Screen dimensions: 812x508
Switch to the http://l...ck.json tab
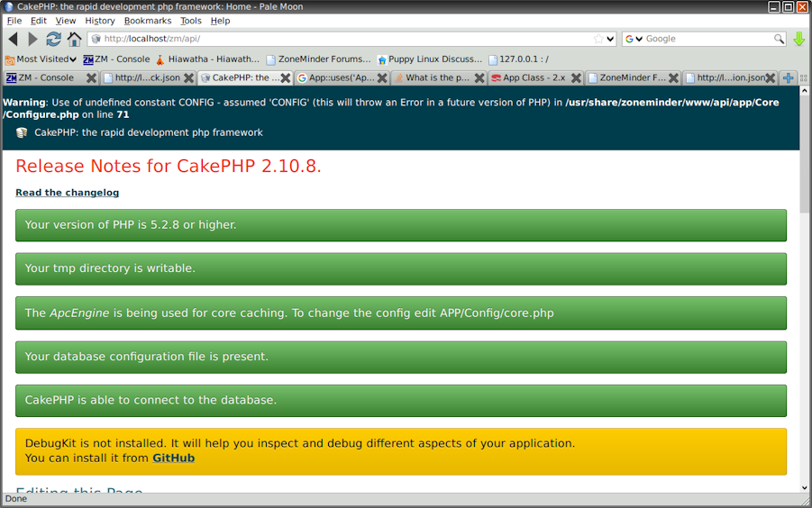pos(142,77)
